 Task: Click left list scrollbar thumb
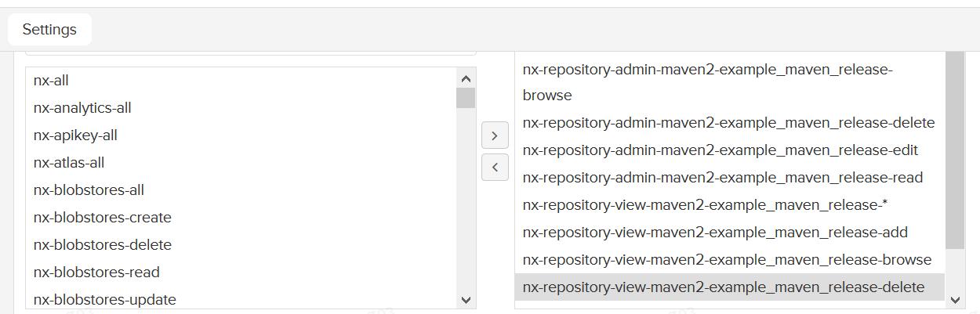pyautogui.click(x=466, y=98)
